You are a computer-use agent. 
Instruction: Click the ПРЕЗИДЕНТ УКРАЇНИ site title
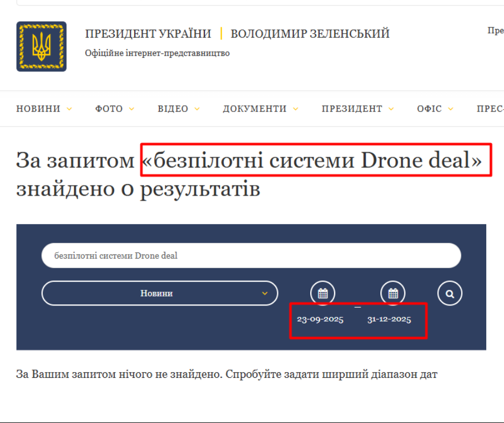tap(148, 33)
